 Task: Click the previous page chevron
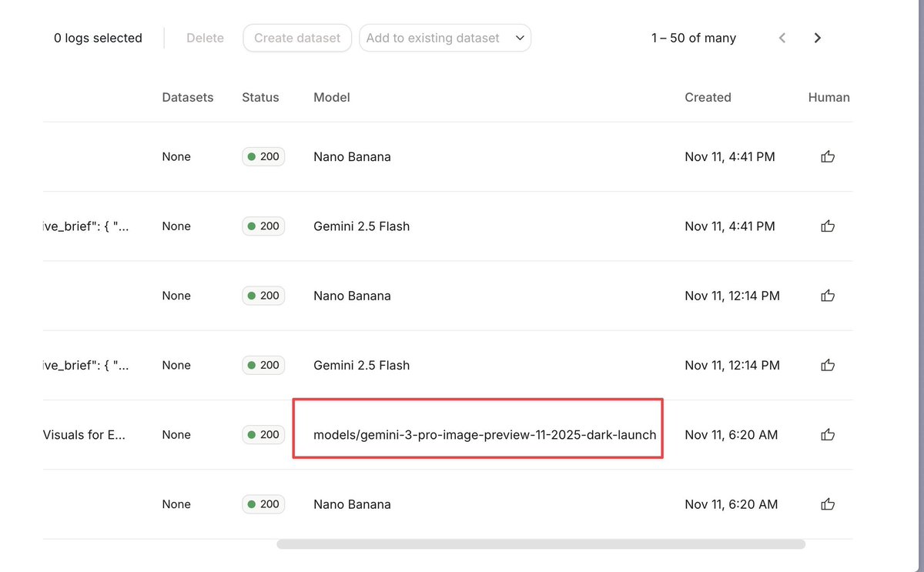[782, 37]
